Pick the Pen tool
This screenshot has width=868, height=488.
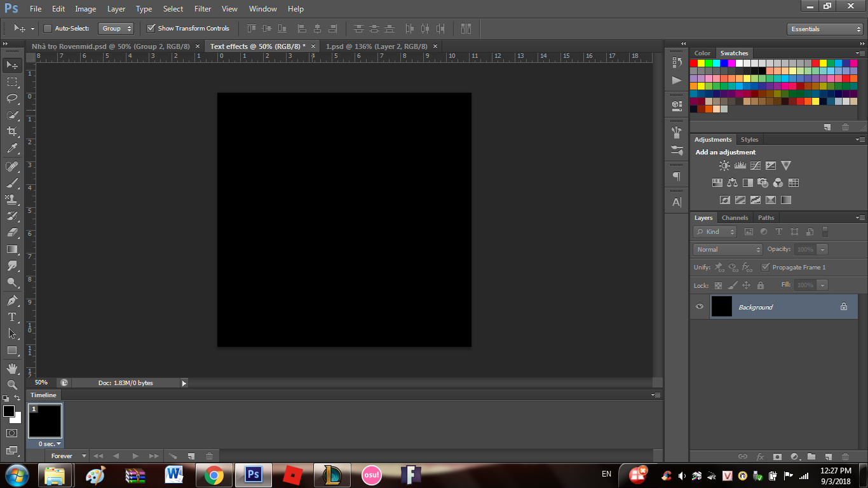click(x=12, y=300)
